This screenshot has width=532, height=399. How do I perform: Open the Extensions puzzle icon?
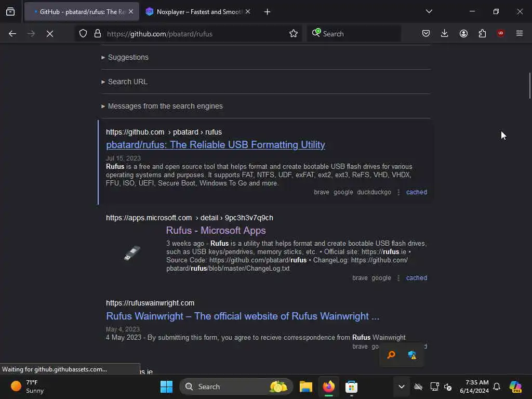(482, 33)
